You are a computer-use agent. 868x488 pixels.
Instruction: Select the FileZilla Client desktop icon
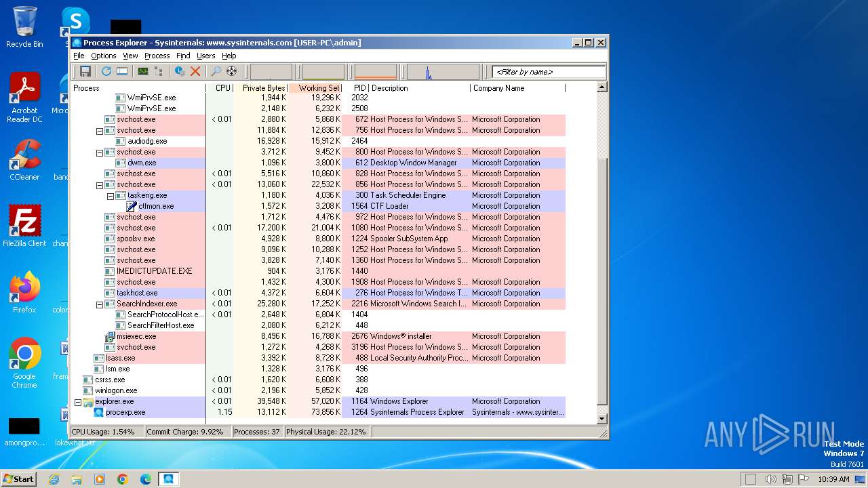24,226
